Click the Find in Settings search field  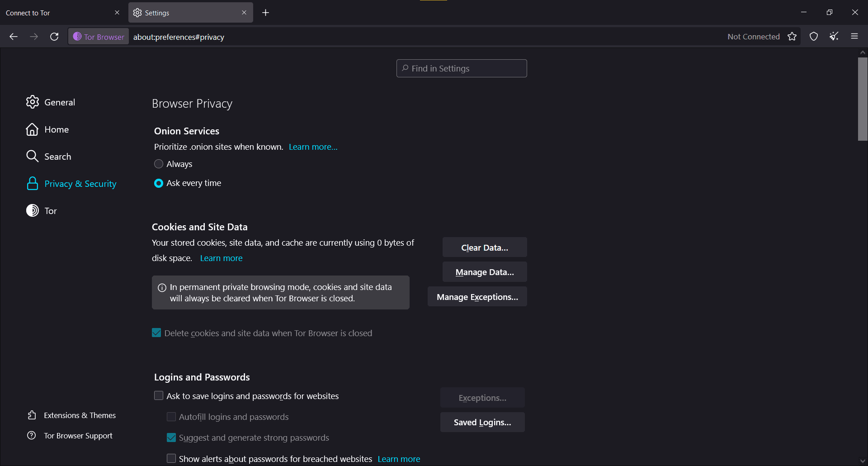pos(462,68)
